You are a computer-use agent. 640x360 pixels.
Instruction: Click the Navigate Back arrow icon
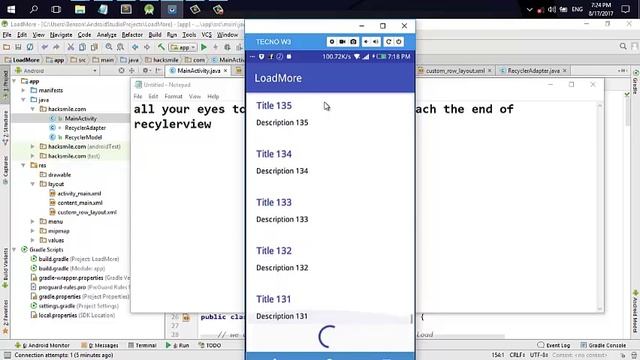[x=135, y=47]
